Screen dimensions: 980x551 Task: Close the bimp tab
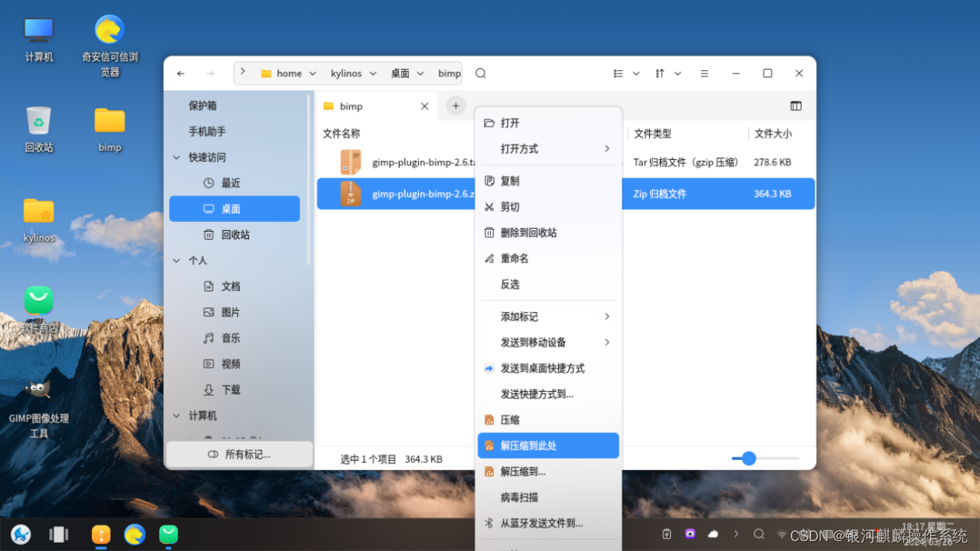pyautogui.click(x=424, y=106)
